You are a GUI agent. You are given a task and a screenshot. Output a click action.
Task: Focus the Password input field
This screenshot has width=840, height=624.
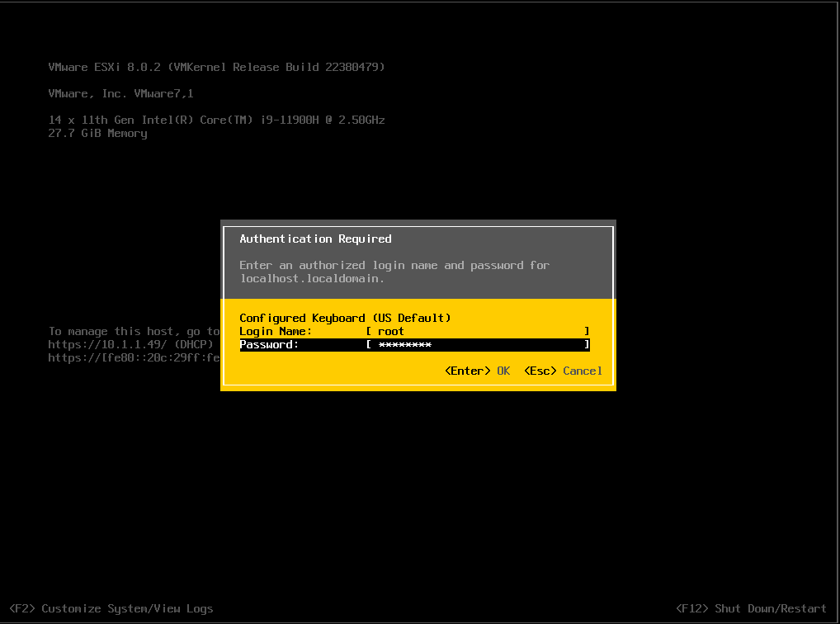click(x=478, y=345)
